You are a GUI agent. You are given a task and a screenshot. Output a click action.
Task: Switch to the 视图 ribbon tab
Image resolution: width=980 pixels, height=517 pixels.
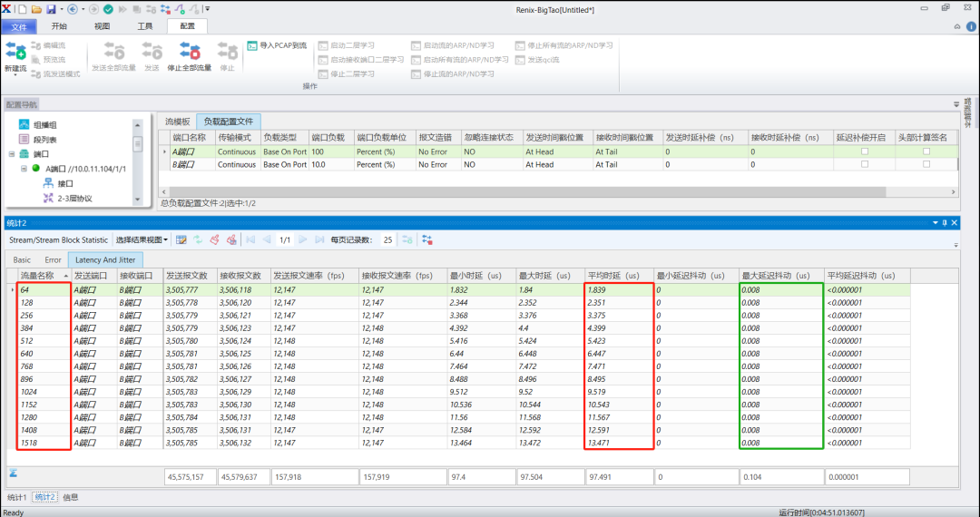pyautogui.click(x=102, y=26)
